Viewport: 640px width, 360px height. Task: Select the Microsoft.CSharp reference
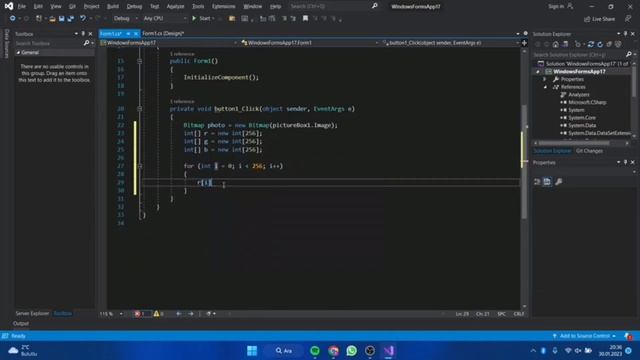587,102
